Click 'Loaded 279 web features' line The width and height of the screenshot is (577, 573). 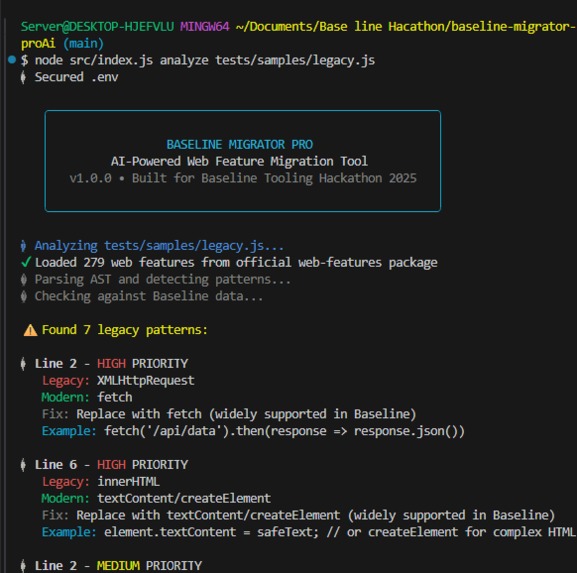236,262
